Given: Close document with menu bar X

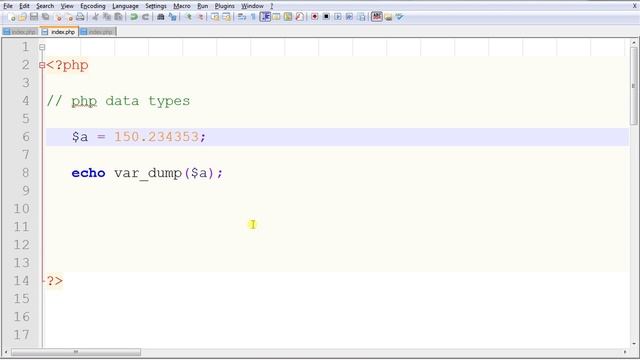Looking at the screenshot, I should 634,6.
